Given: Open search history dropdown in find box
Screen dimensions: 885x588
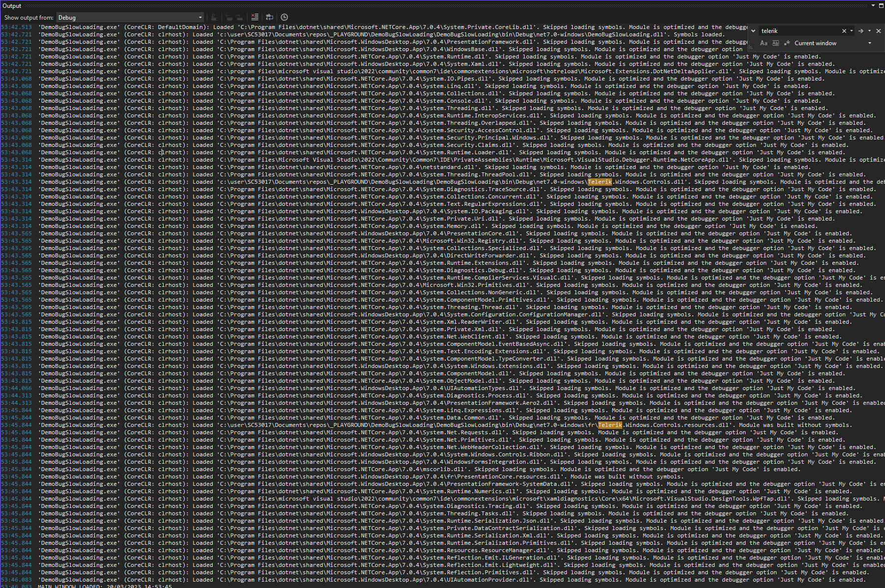Looking at the screenshot, I should [852, 31].
